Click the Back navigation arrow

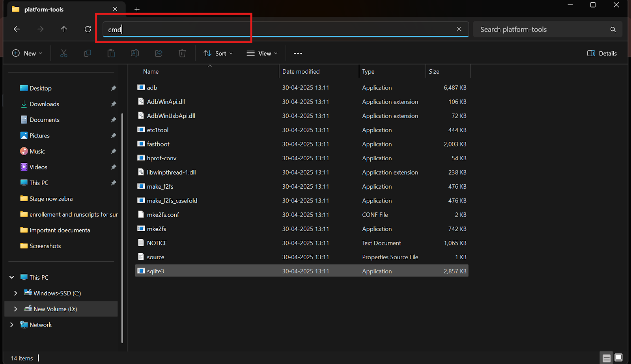(x=17, y=29)
